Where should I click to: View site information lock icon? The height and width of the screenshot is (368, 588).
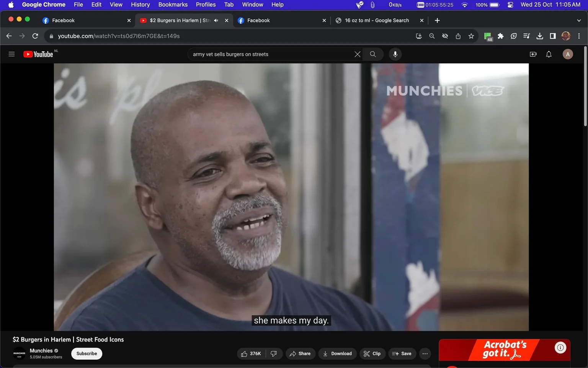[51, 36]
